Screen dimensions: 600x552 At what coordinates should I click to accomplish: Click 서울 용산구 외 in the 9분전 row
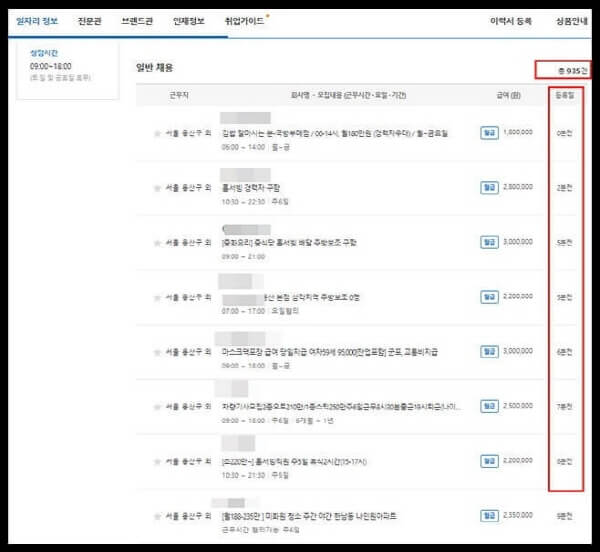point(188,516)
